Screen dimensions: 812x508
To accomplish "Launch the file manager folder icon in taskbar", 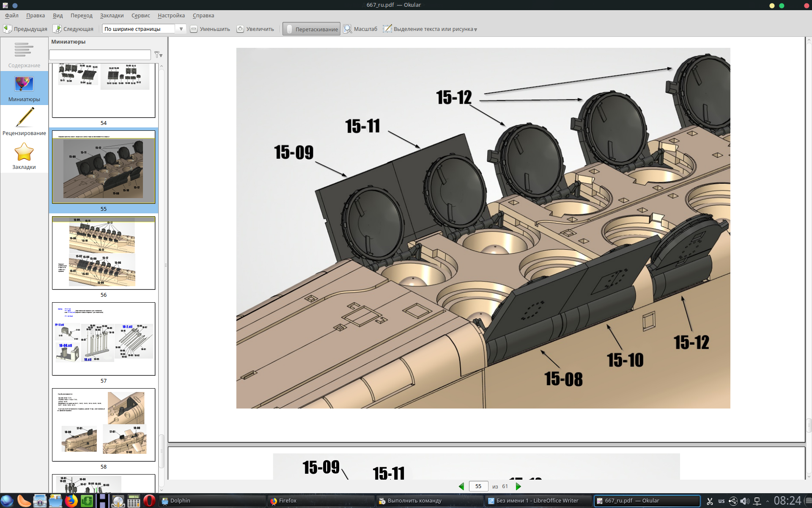I will 55,501.
